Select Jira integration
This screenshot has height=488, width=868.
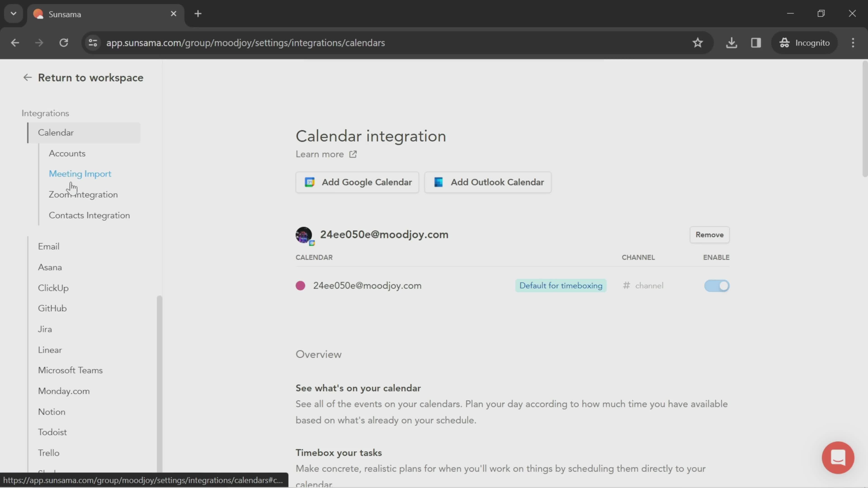[45, 329]
